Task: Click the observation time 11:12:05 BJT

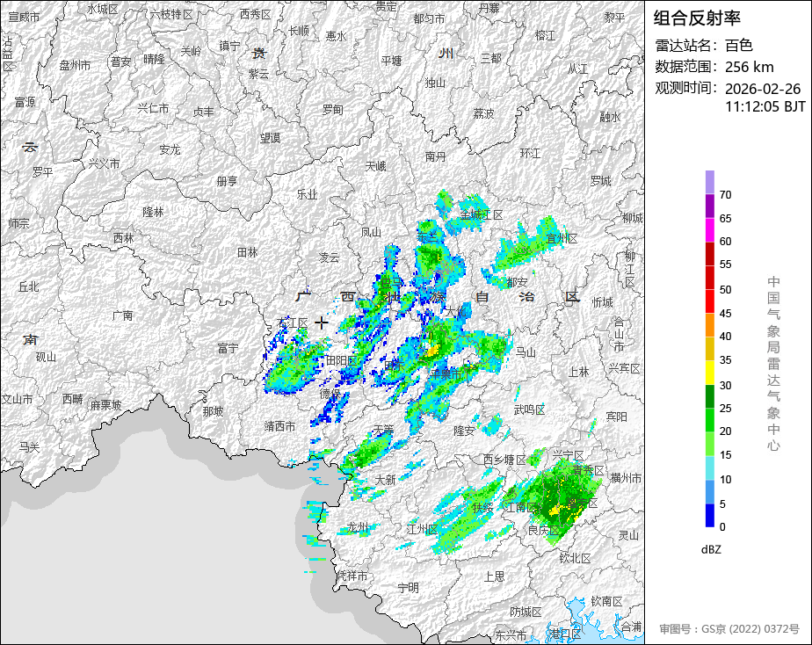Action: tap(765, 106)
